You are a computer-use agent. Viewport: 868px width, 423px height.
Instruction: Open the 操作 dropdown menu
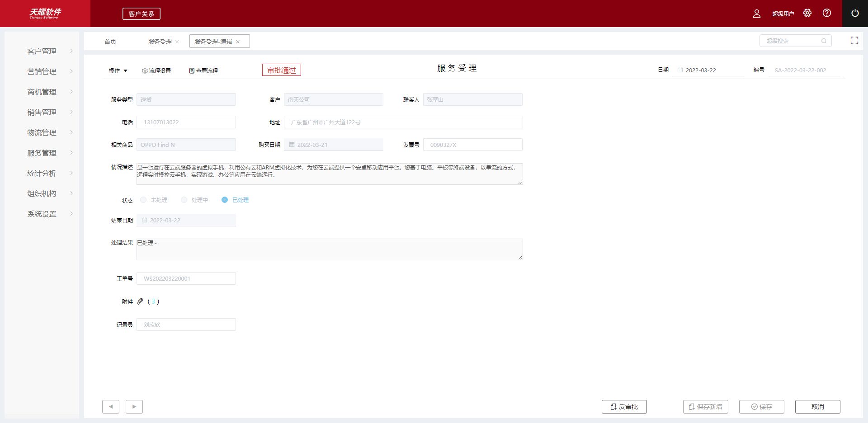tap(118, 70)
